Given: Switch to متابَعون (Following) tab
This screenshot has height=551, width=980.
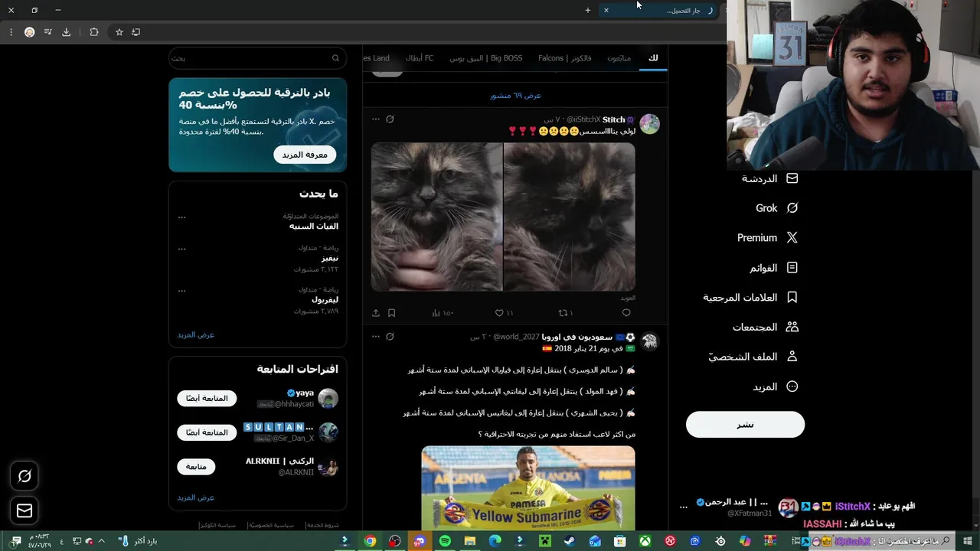Looking at the screenshot, I should click(x=619, y=58).
